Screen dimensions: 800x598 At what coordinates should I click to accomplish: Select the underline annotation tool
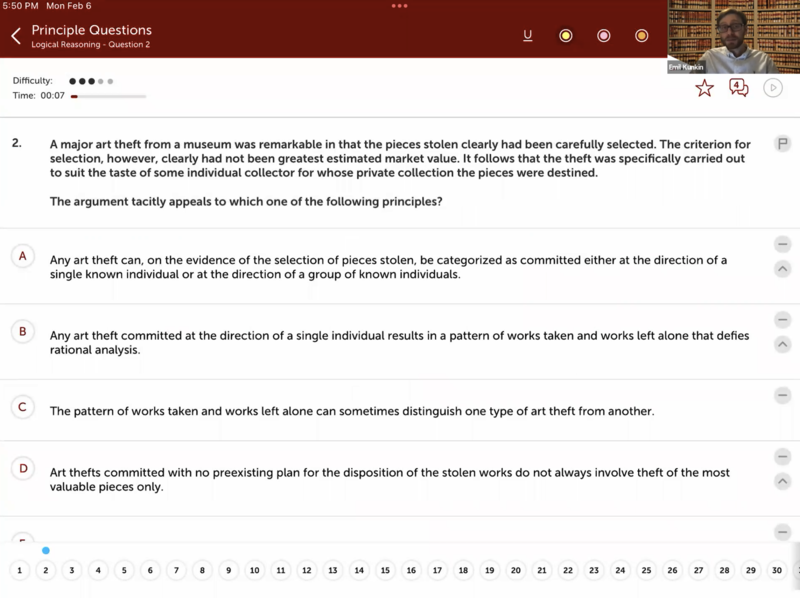point(528,36)
